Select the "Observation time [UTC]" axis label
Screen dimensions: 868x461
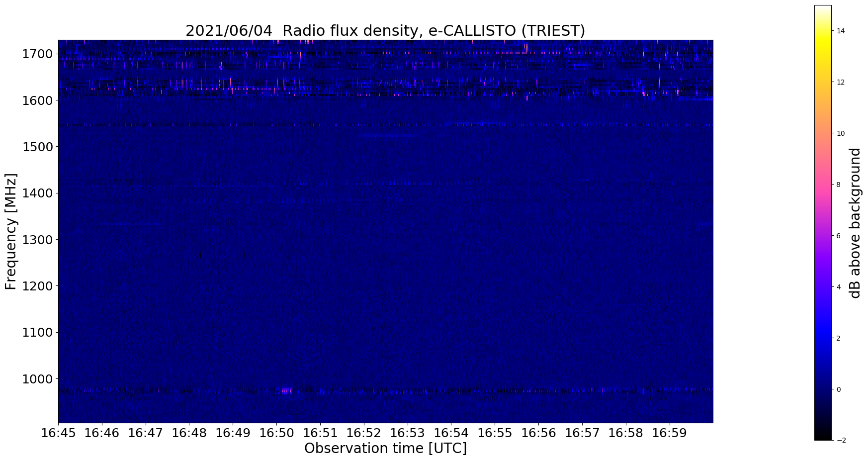point(385,448)
